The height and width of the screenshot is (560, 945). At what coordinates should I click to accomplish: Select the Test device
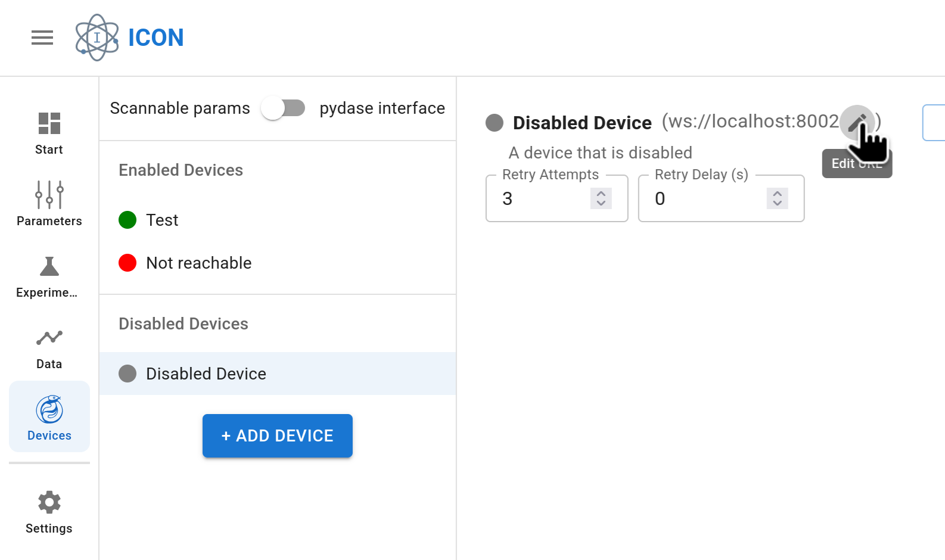click(162, 220)
